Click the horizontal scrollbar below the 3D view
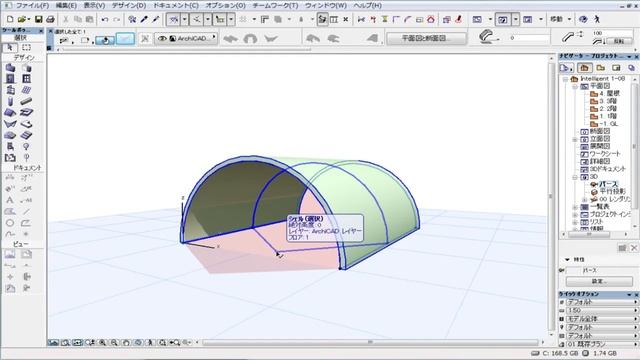 tap(370, 342)
